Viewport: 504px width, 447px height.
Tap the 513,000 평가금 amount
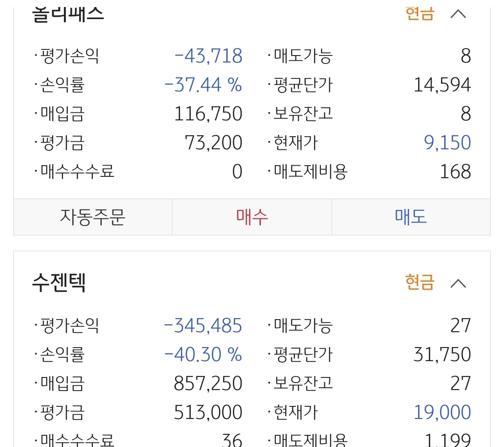(208, 412)
